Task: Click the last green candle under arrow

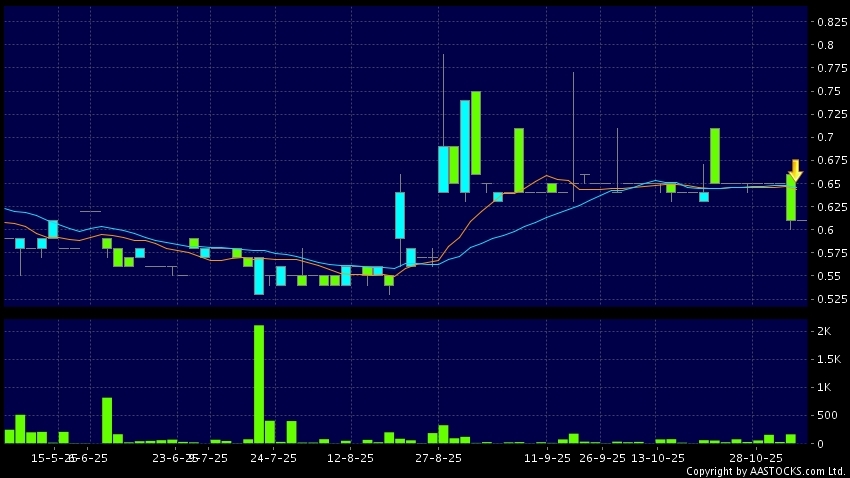Action: point(791,198)
